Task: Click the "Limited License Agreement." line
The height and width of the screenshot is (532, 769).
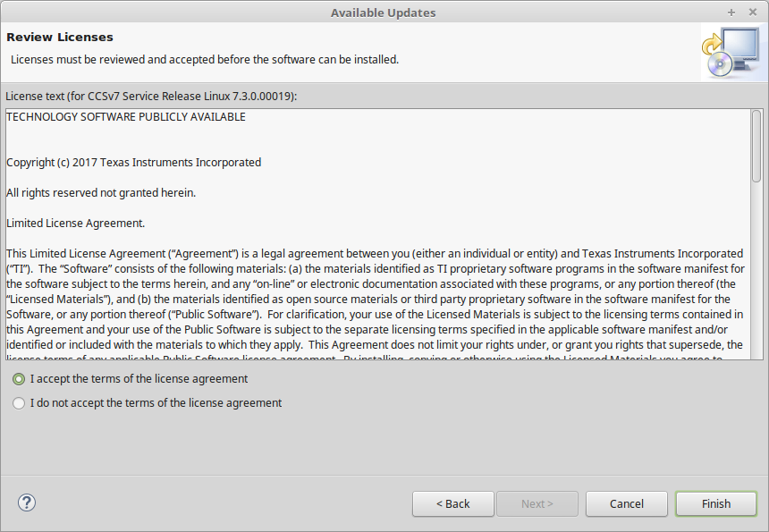Action: pyautogui.click(x=76, y=223)
